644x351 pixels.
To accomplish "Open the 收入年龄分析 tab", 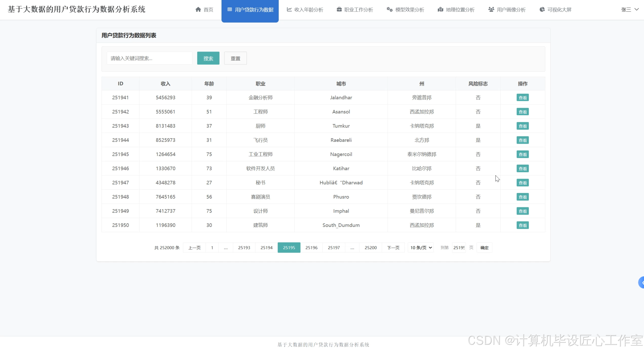I will click(305, 10).
